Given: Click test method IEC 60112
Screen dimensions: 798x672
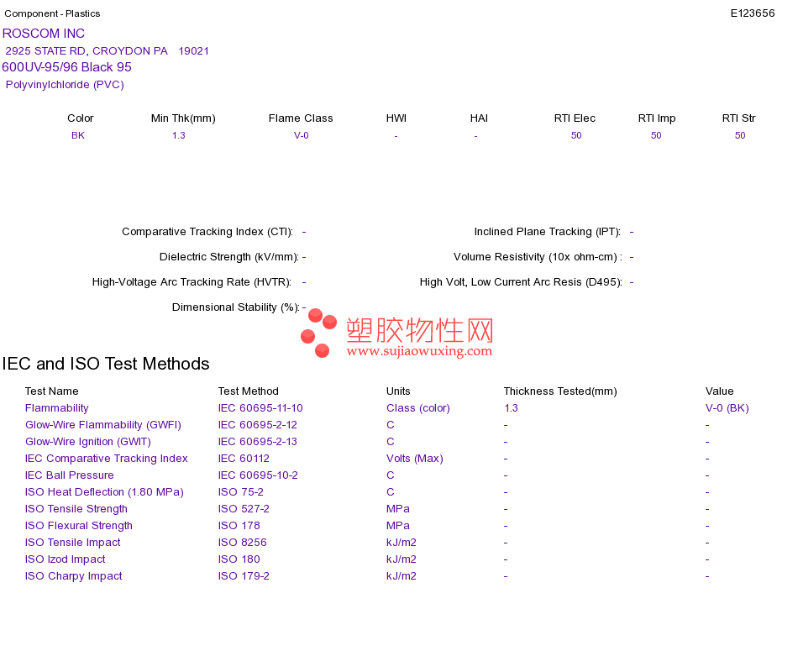Looking at the screenshot, I should coord(244,458).
